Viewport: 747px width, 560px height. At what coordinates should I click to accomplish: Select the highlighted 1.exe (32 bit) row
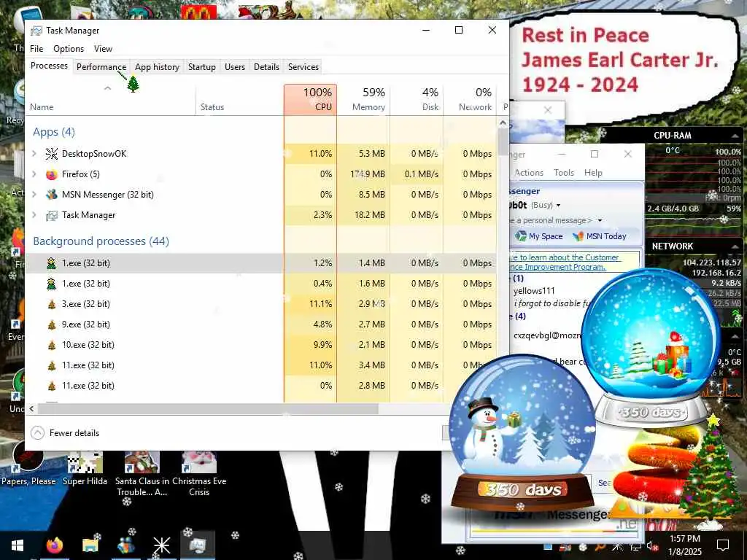[261, 262]
